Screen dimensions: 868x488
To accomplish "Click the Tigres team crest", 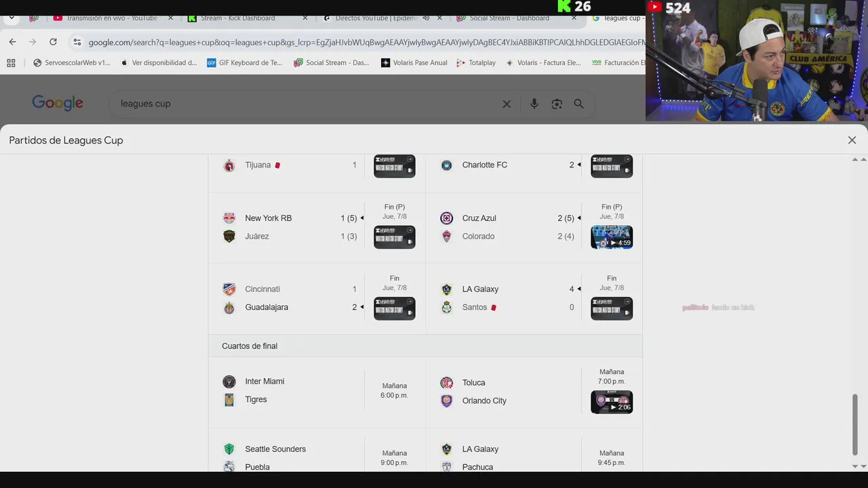I will pyautogui.click(x=229, y=400).
